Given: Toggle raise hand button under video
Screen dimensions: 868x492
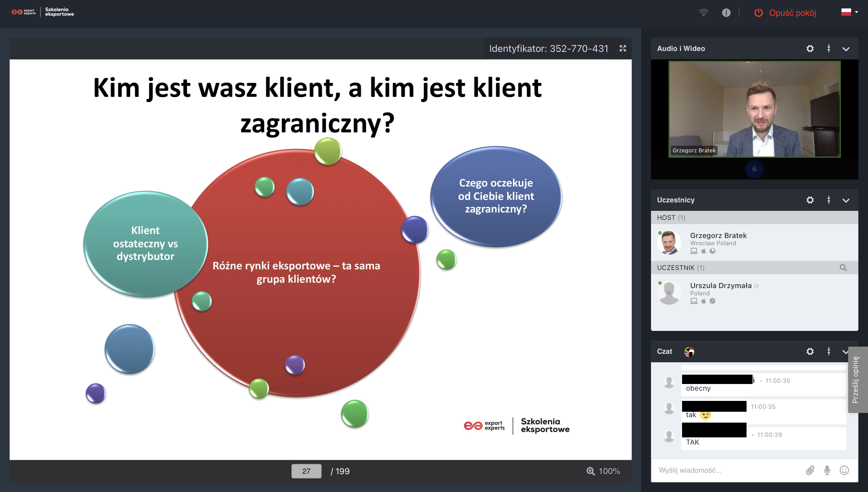Looking at the screenshot, I should (x=754, y=169).
